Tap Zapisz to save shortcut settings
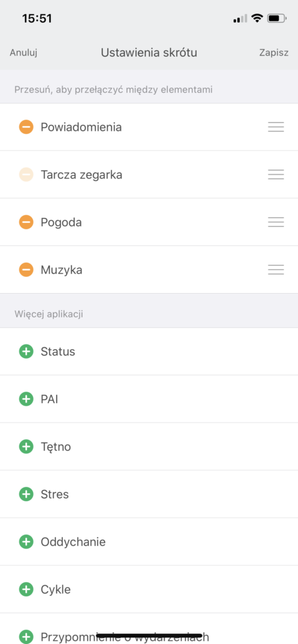Viewport: 298px width, 644px height. 273,53
